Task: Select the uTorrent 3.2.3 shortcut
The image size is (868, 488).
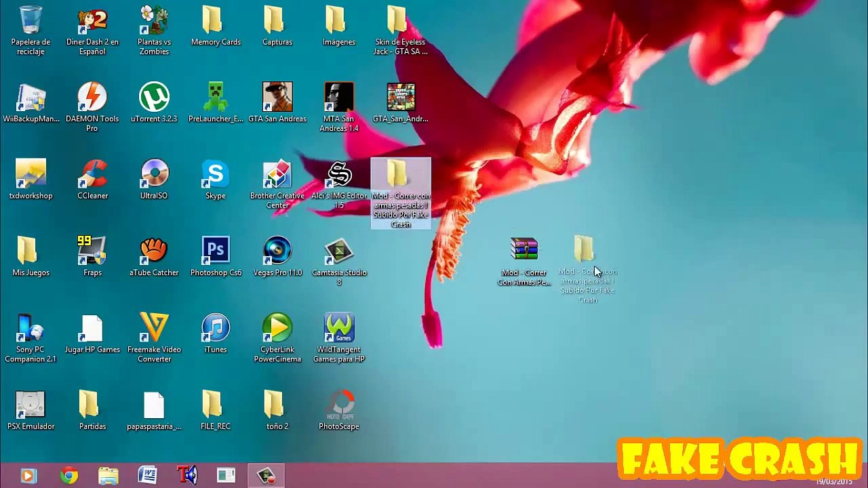Action: (x=154, y=103)
